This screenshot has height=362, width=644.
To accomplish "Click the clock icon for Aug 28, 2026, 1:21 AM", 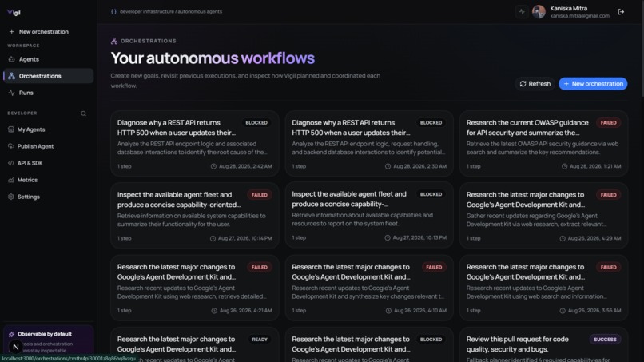I will tap(564, 166).
